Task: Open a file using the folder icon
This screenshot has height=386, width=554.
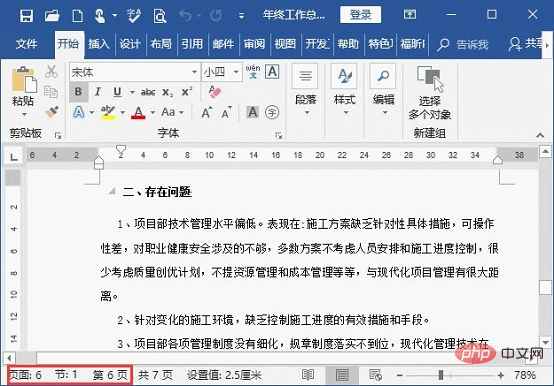Action: click(x=52, y=16)
